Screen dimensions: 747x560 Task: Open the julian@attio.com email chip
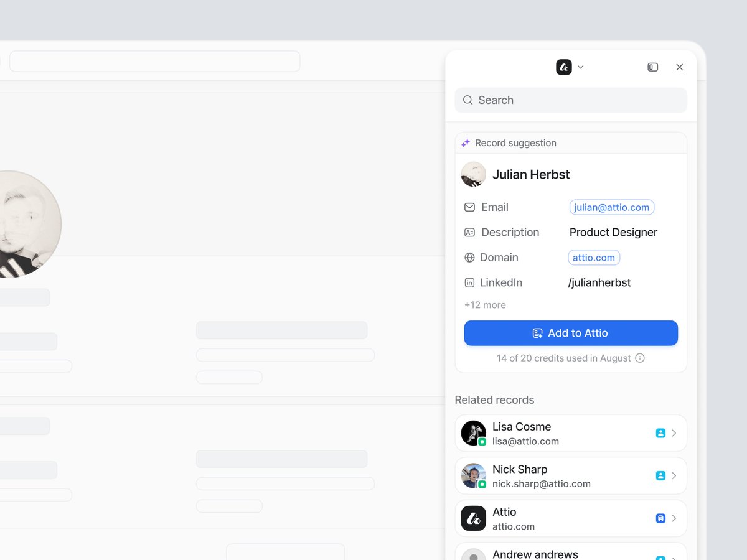pyautogui.click(x=612, y=207)
